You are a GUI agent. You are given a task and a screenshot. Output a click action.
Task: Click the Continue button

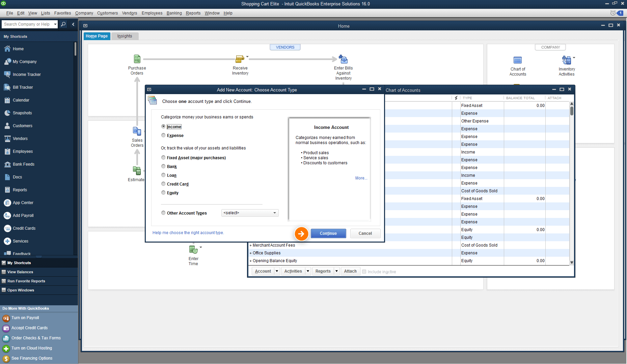[328, 233]
